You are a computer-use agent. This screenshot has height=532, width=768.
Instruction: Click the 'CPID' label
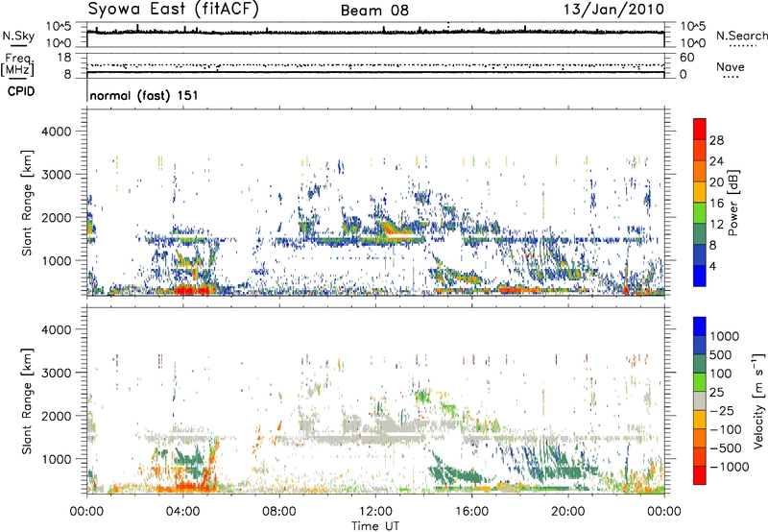(x=20, y=91)
